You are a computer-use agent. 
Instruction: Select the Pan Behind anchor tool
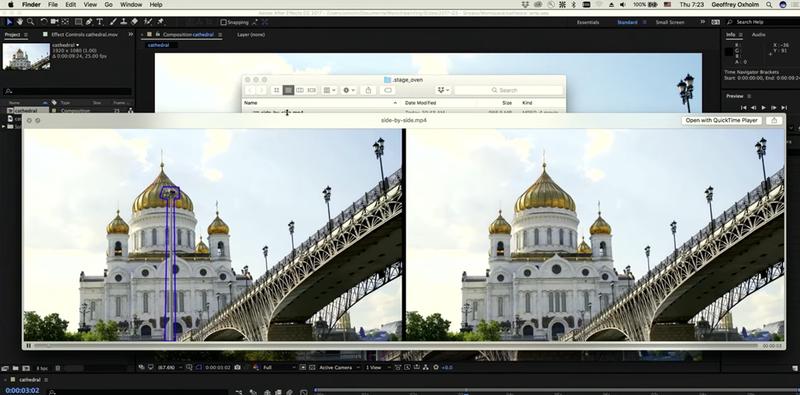point(65,22)
